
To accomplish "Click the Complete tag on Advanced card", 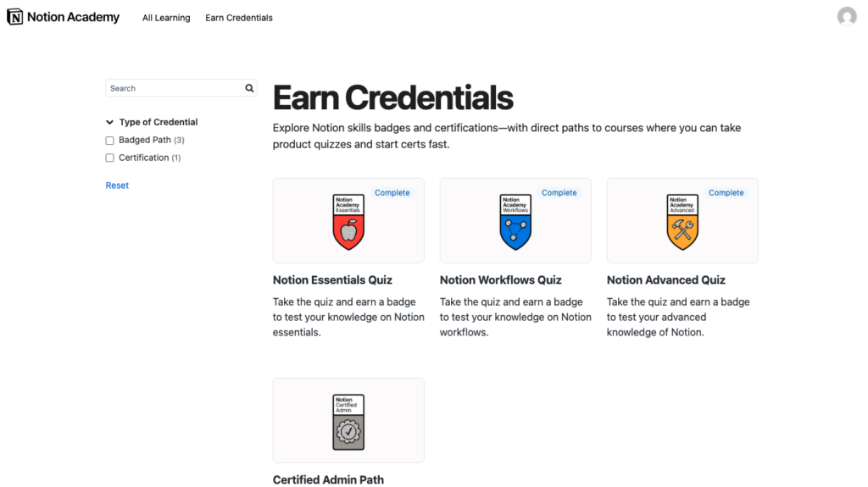I will click(x=726, y=193).
